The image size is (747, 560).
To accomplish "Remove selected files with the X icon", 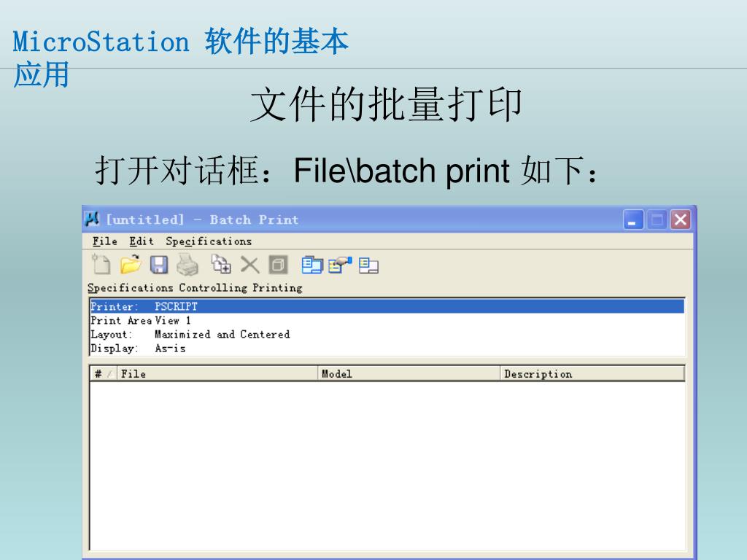I will (x=249, y=265).
